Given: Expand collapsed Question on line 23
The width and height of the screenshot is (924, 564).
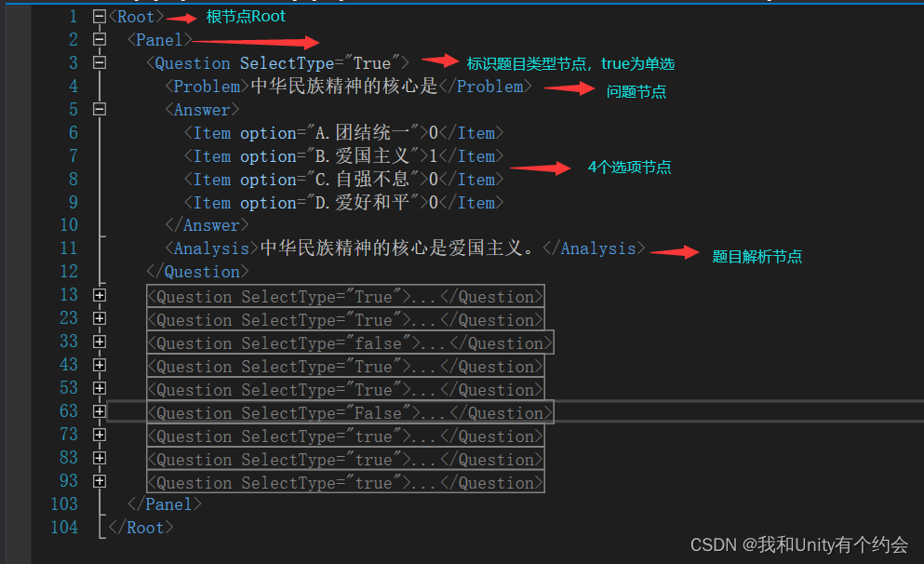Looking at the screenshot, I should [x=100, y=319].
